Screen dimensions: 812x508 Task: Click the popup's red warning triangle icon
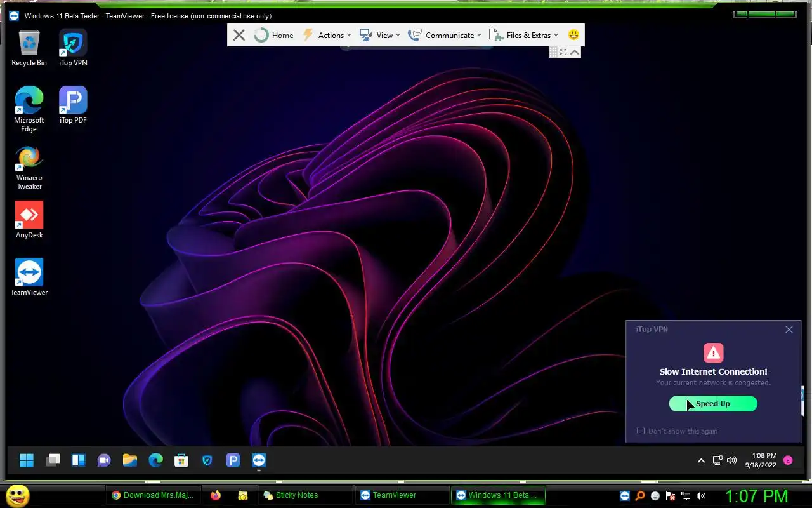(714, 352)
